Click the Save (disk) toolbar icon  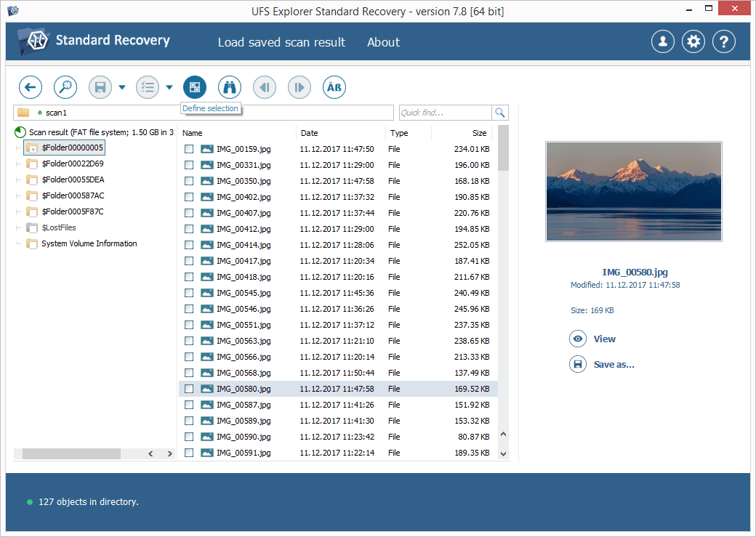click(100, 86)
